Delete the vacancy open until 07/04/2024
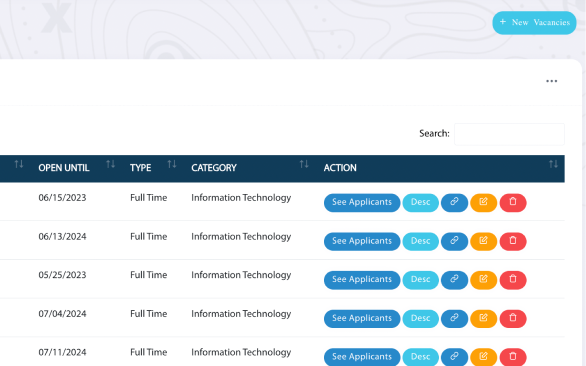The width and height of the screenshot is (586, 366). (513, 319)
